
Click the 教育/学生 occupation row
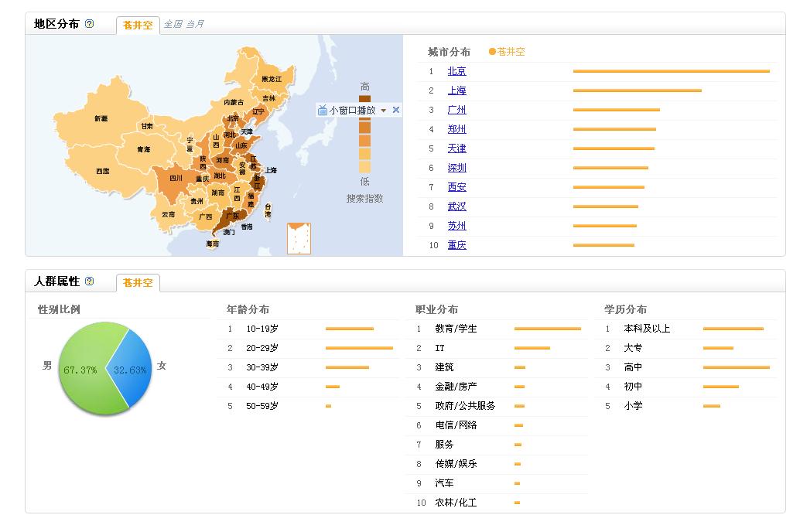[x=497, y=329]
